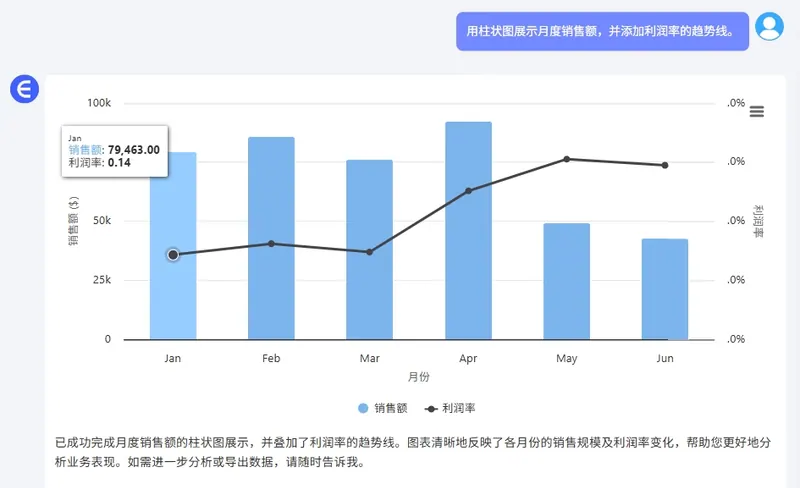Click the user's chart request message bubble
The image size is (800, 488).
[x=602, y=31]
